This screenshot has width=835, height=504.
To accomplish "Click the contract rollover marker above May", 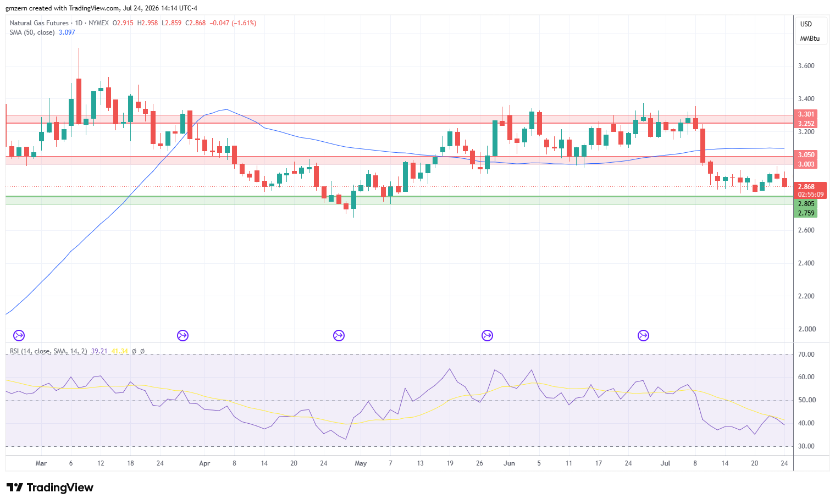I will point(339,335).
